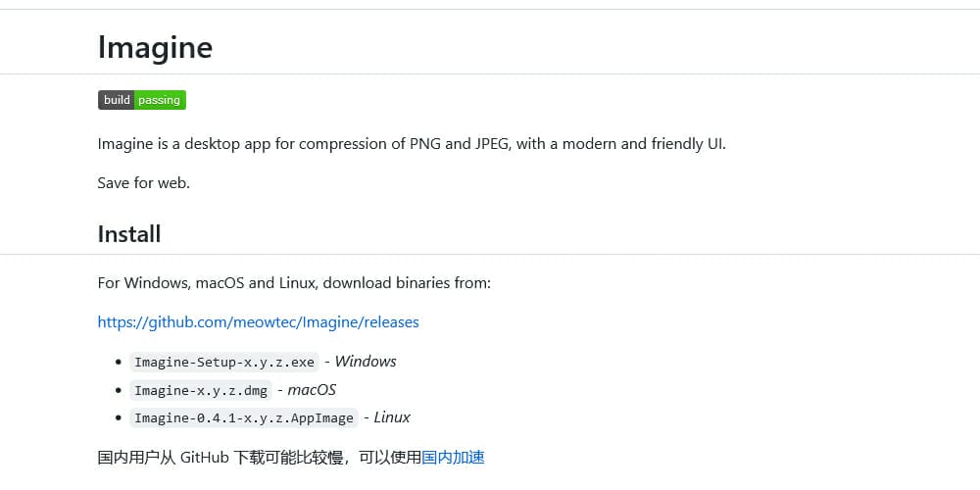Image resolution: width=980 pixels, height=490 pixels.
Task: Click the italic Windows label
Action: (366, 362)
